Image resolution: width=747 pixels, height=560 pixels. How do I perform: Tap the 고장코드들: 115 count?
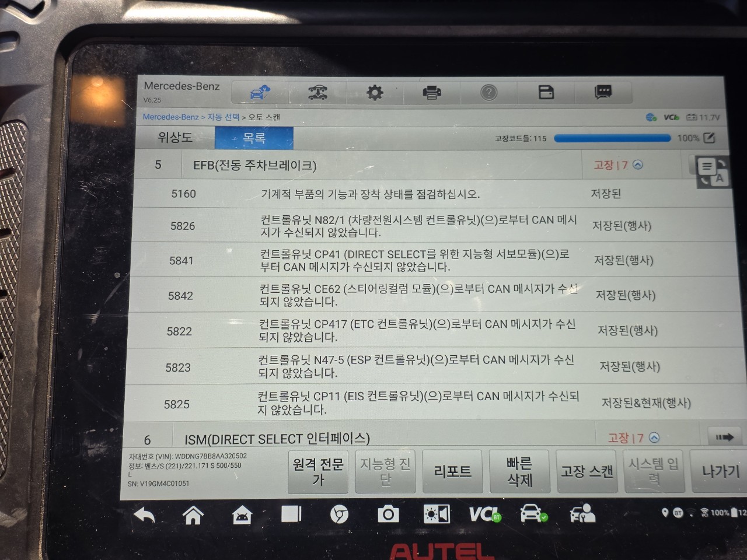521,138
